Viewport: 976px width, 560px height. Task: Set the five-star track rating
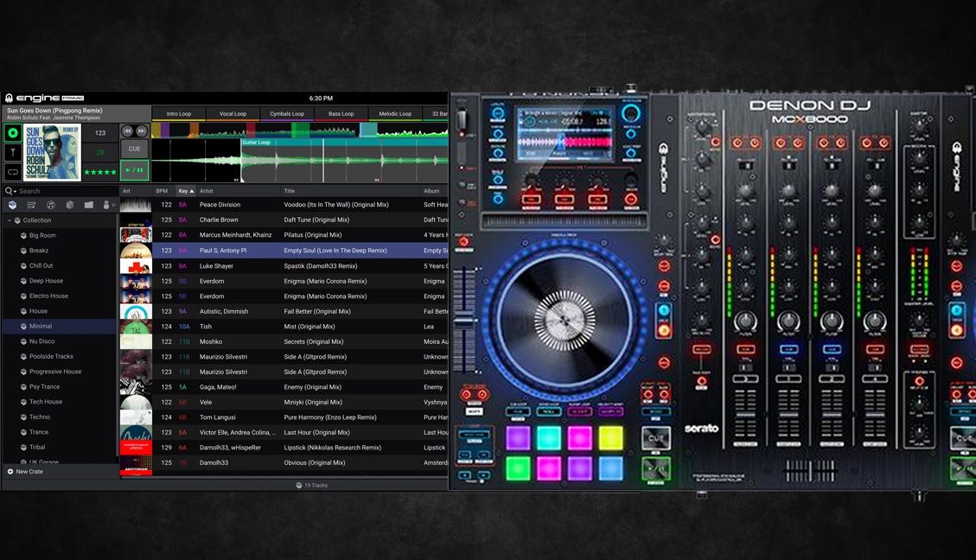point(100,172)
